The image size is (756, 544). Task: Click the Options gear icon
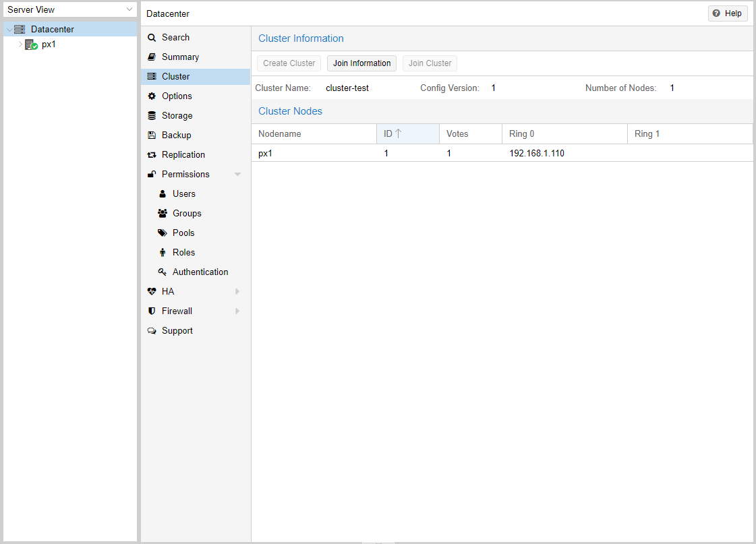[x=152, y=96]
